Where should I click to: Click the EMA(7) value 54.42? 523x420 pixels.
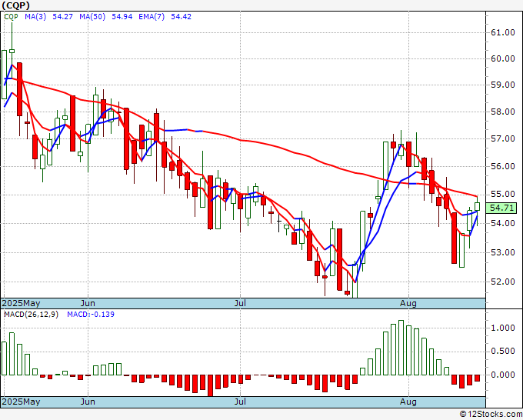click(x=181, y=17)
